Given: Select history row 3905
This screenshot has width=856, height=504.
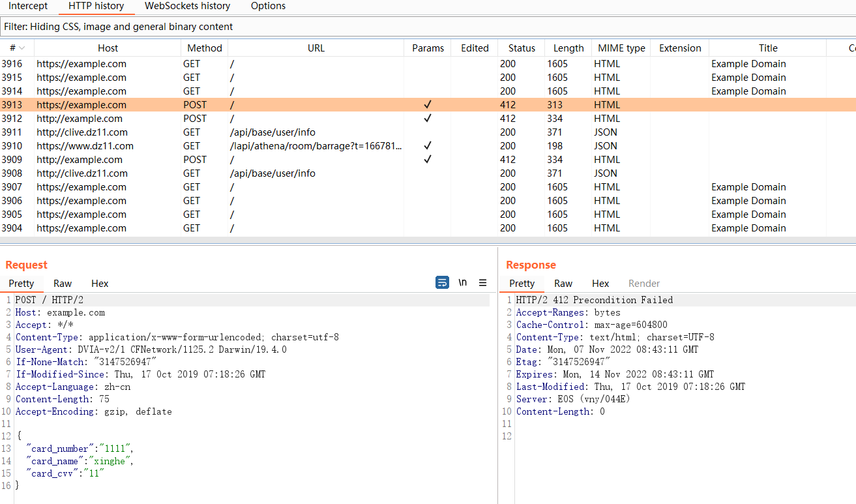Looking at the screenshot, I should [x=428, y=215].
